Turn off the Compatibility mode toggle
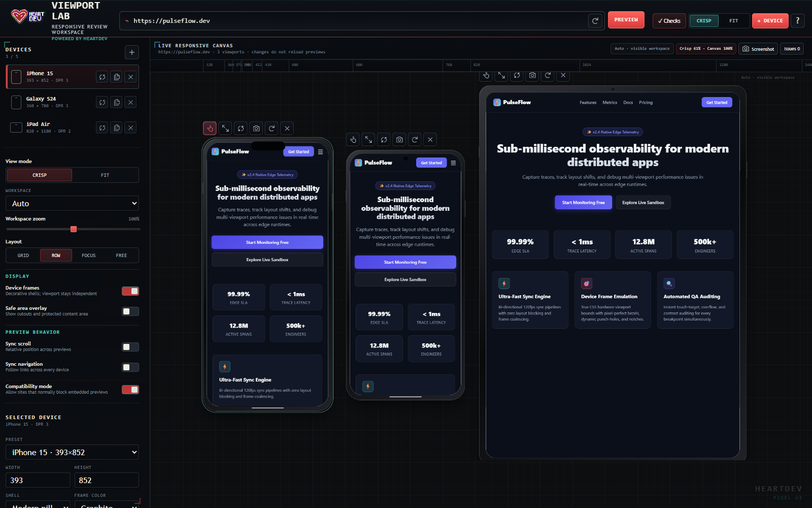812x508 pixels. click(x=130, y=390)
